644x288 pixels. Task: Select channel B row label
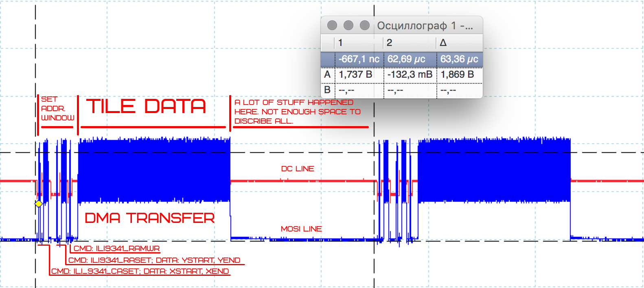tap(327, 89)
